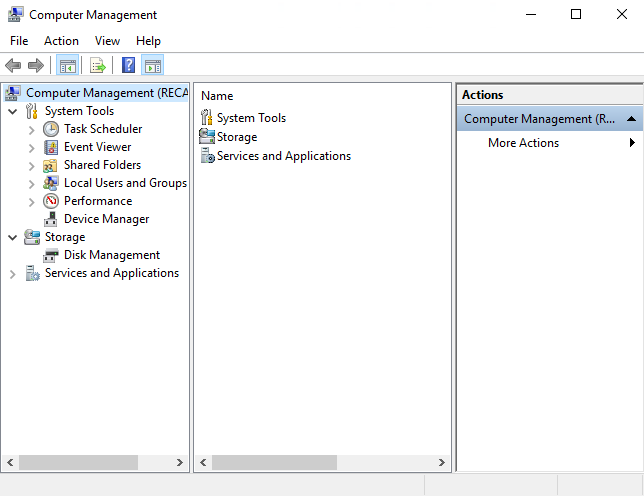
Task: Click center pane horizontal scrollbar thumb
Action: (274, 462)
